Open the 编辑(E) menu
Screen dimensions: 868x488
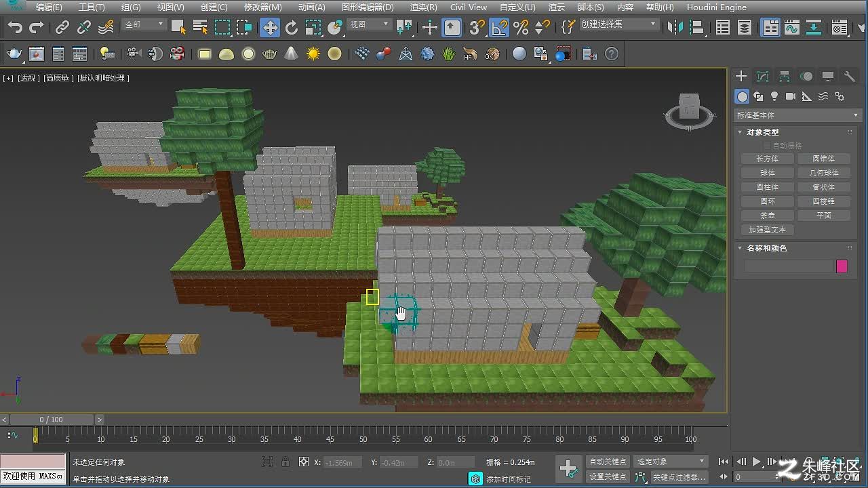click(x=49, y=7)
